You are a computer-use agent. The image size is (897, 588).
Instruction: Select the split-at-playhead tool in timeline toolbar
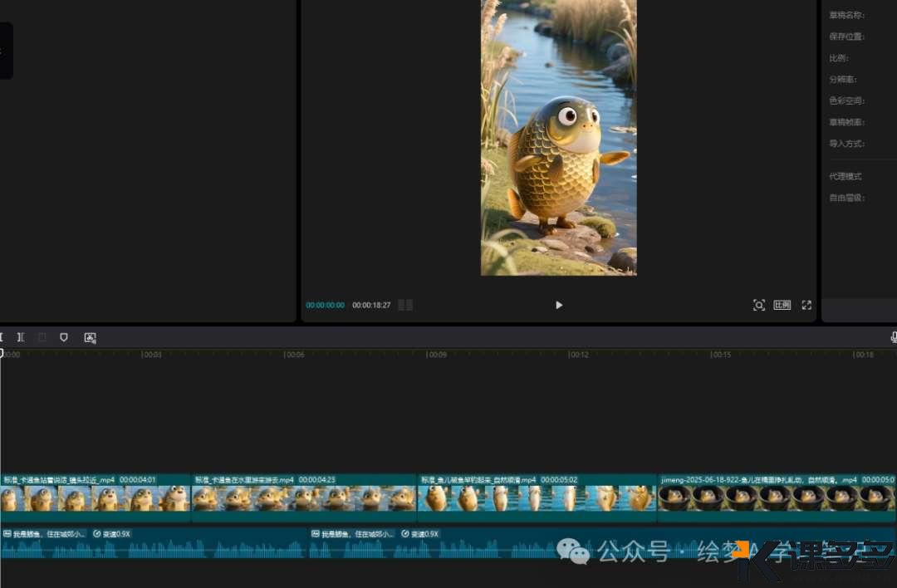[x=21, y=337]
